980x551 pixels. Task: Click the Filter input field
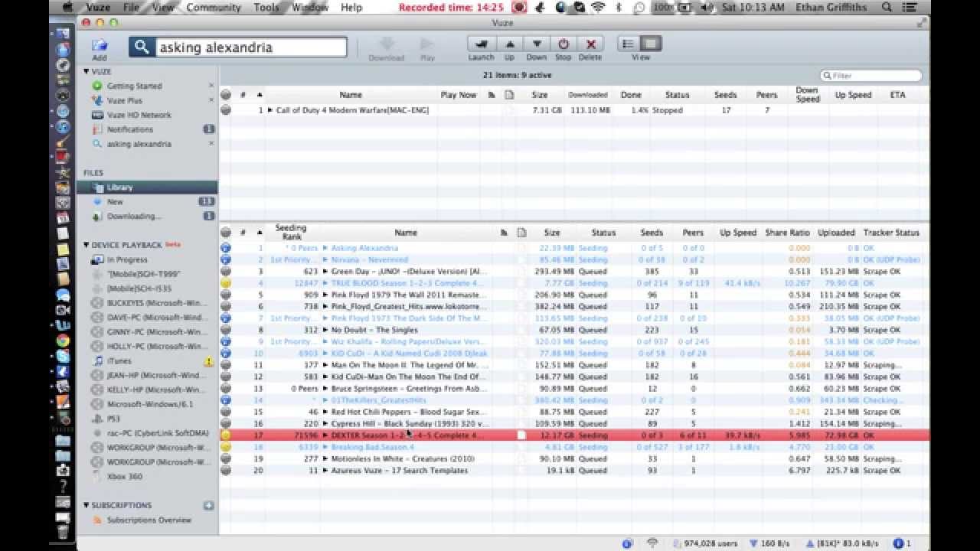(871, 75)
